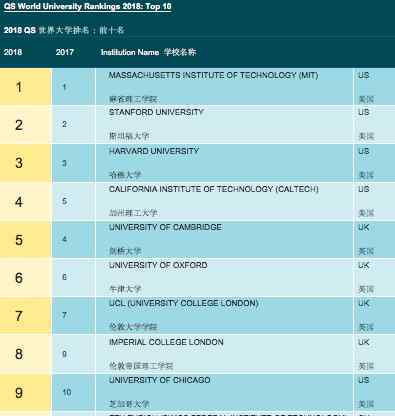Select the Stanford University row text
Screen dimensions: 395x416
pos(156,112)
